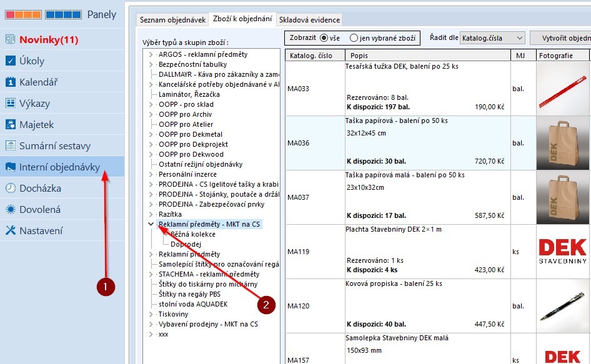Expand ARGOS - reklamní předměty node
Screen dimensions: 591x364
pos(151,55)
